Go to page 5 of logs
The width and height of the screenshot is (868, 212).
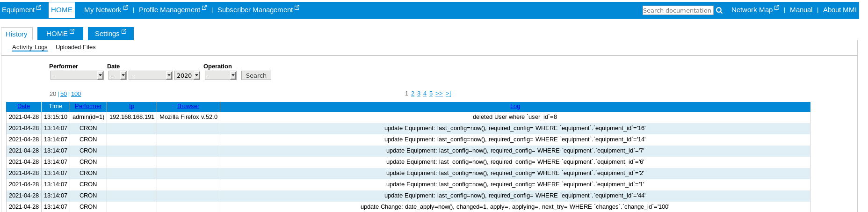coord(431,94)
